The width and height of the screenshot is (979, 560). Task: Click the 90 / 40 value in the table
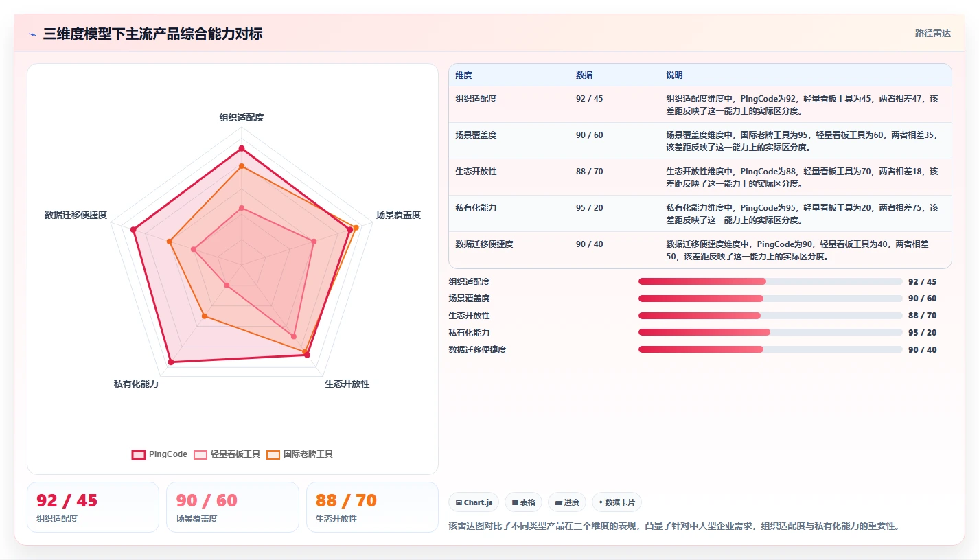click(x=589, y=244)
